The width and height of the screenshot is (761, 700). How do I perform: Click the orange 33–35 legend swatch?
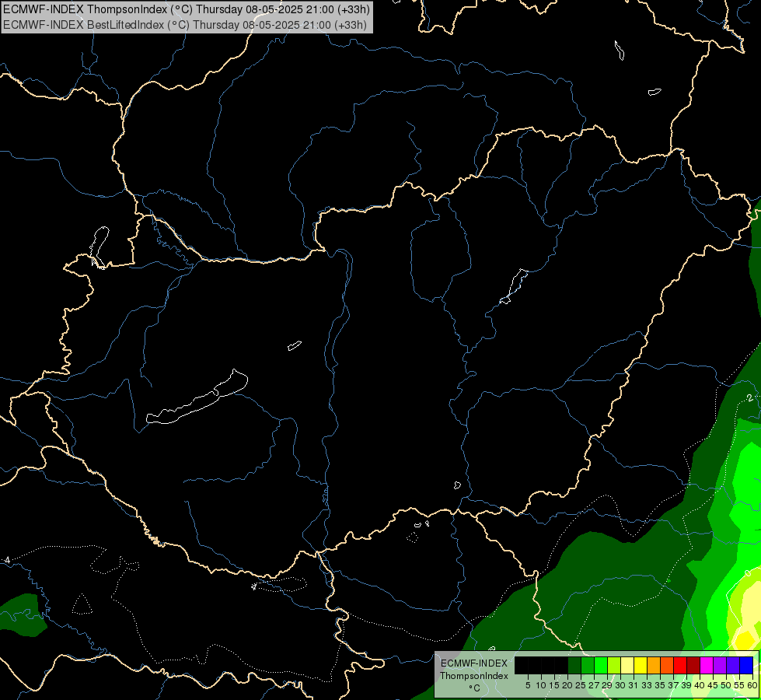pos(653,666)
